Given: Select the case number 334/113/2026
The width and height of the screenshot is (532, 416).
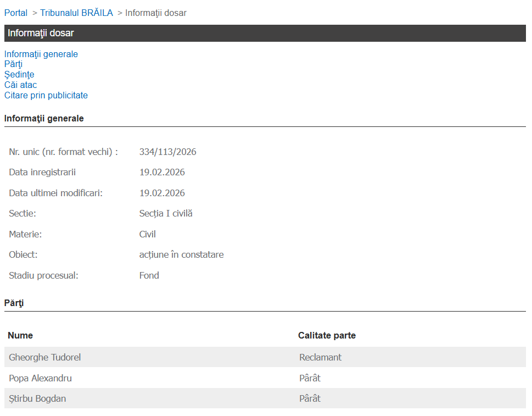Looking at the screenshot, I should 167,152.
